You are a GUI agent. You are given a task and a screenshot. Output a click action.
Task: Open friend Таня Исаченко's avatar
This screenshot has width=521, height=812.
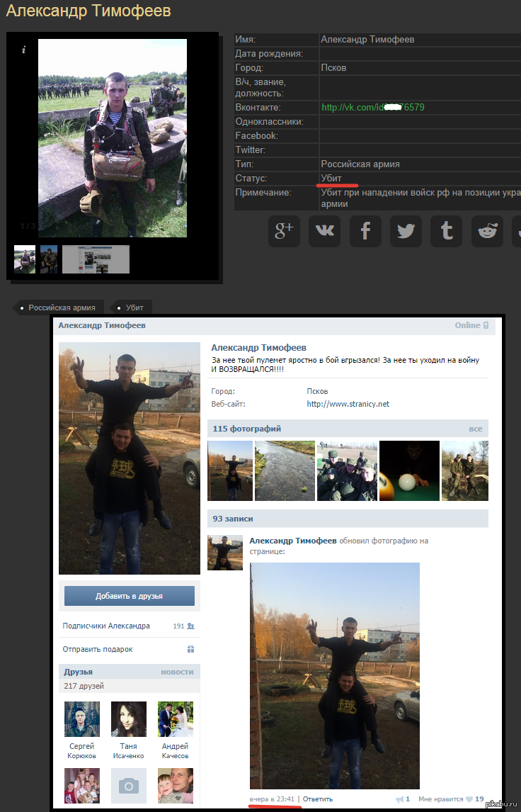click(x=129, y=718)
